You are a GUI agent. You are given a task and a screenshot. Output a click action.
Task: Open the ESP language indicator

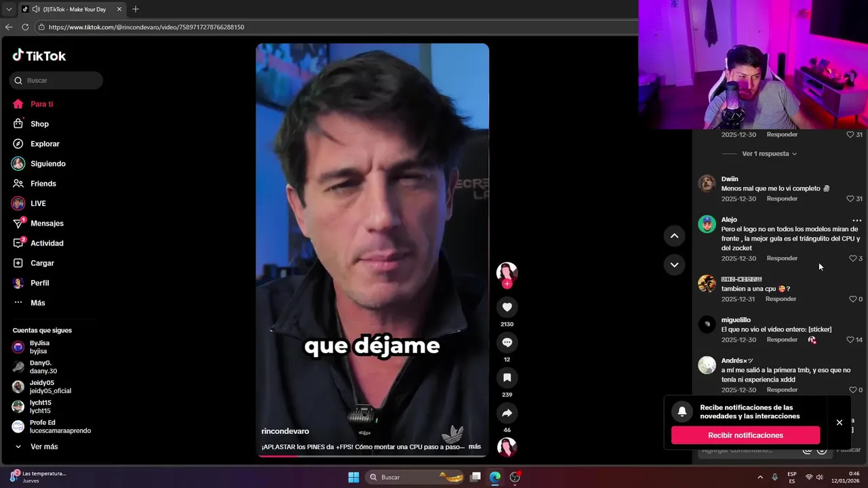point(792,477)
